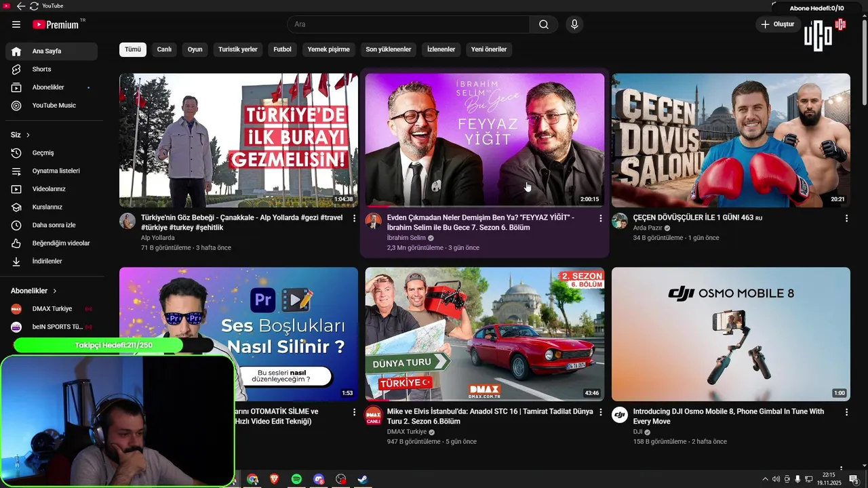The image size is (868, 488).
Task: Open Abonelikler feed in sidebar
Action: [x=52, y=87]
